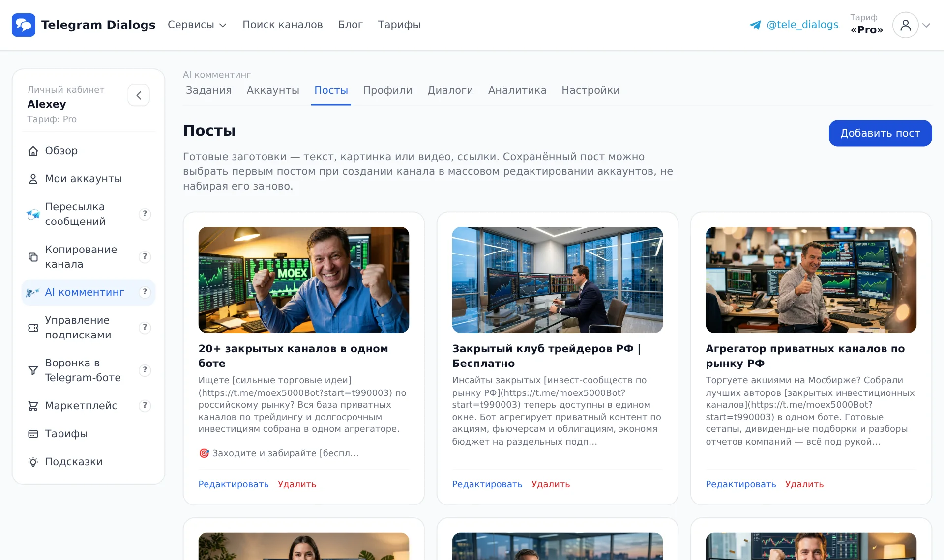
Task: Click the Telegram paper plane icon
Action: (x=755, y=25)
